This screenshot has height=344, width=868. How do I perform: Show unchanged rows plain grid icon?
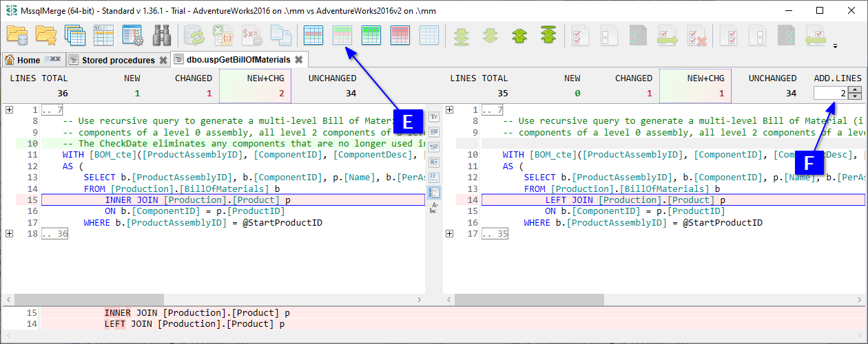pos(429,35)
